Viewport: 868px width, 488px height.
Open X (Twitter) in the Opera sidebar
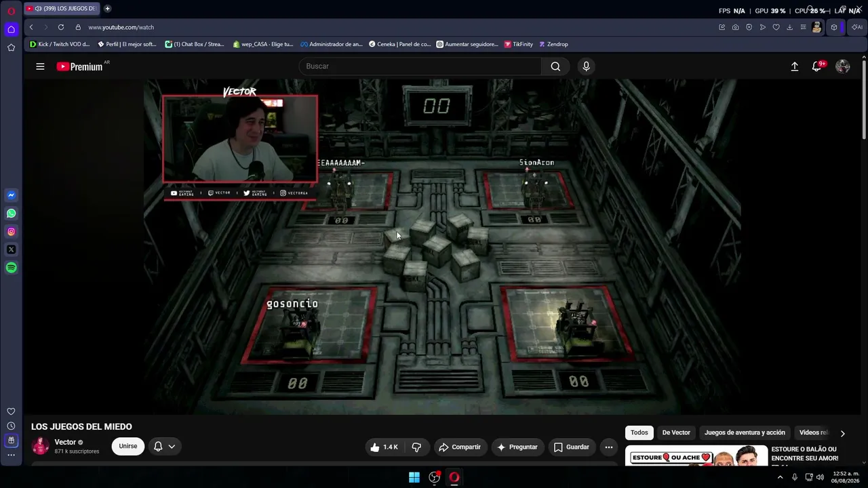(11, 249)
